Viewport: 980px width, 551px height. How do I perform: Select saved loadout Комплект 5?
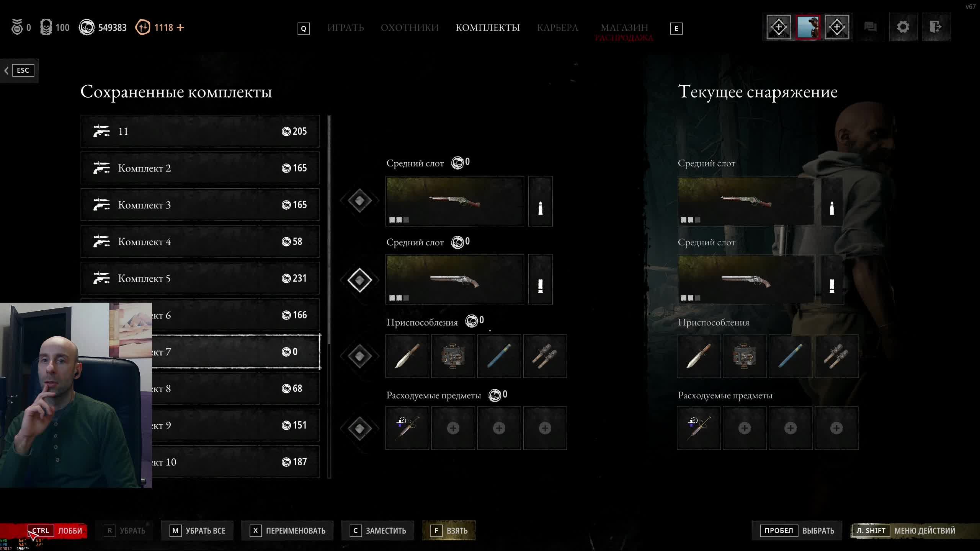200,278
